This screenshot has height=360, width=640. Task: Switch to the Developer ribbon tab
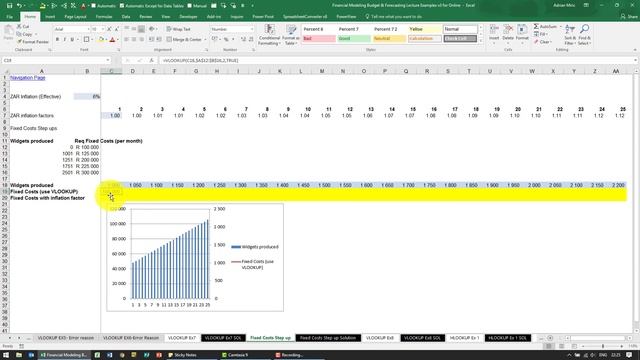188,17
